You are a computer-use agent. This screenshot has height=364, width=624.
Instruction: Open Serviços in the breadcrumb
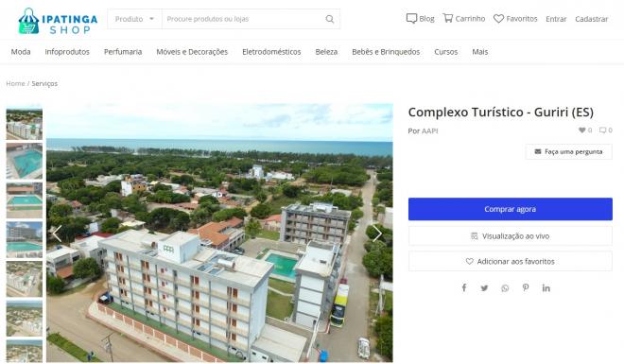(44, 83)
